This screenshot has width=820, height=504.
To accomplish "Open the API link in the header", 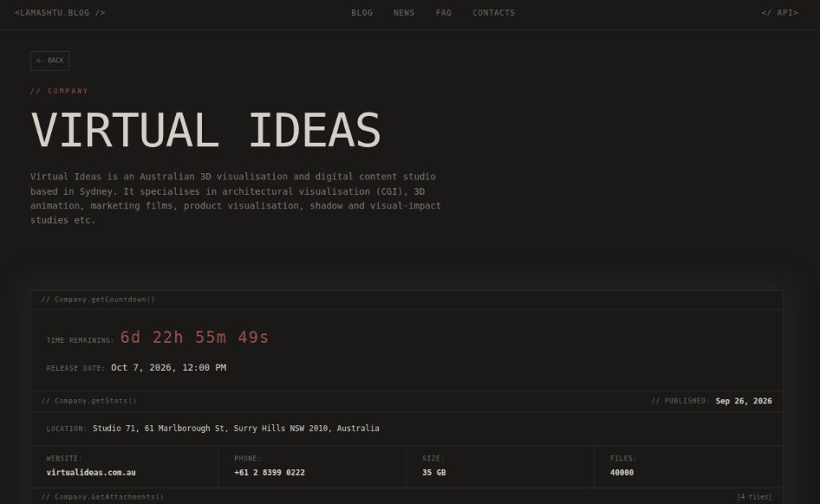I will [780, 12].
